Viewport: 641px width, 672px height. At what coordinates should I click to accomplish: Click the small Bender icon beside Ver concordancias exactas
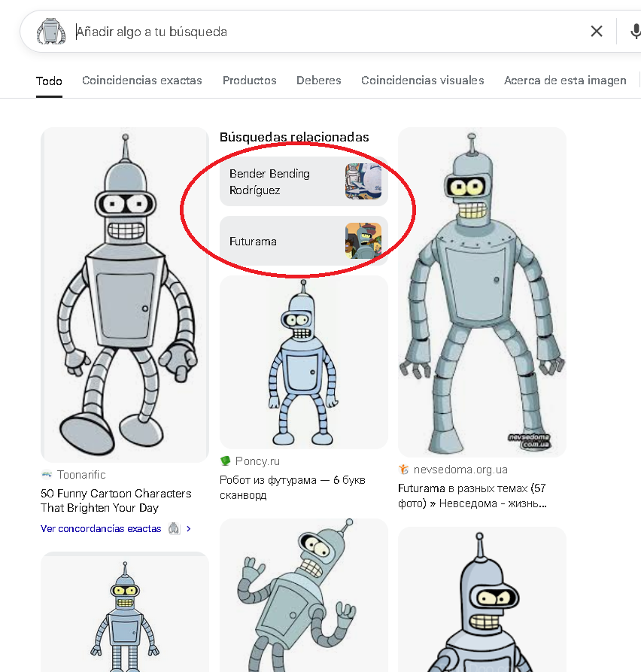[x=174, y=528]
